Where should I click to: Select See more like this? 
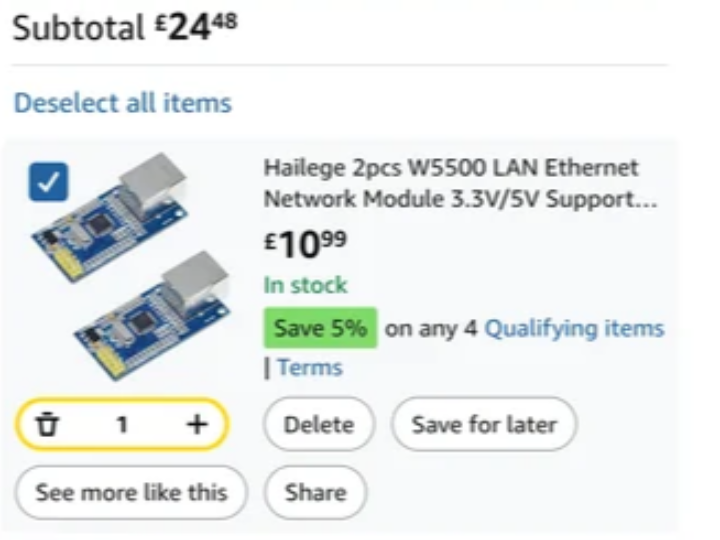click(x=131, y=492)
